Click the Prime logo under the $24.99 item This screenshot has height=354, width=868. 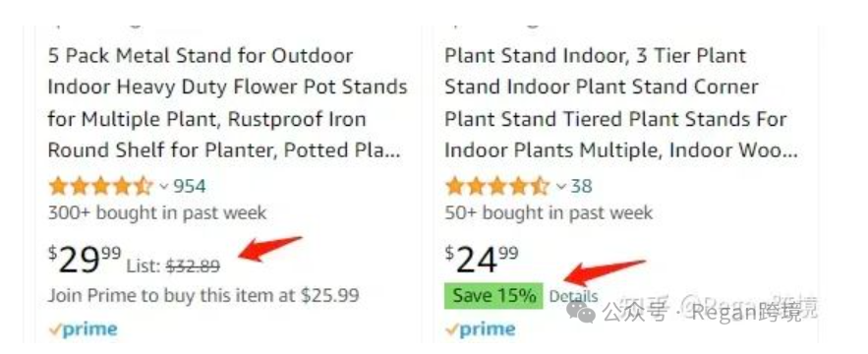pyautogui.click(x=481, y=329)
